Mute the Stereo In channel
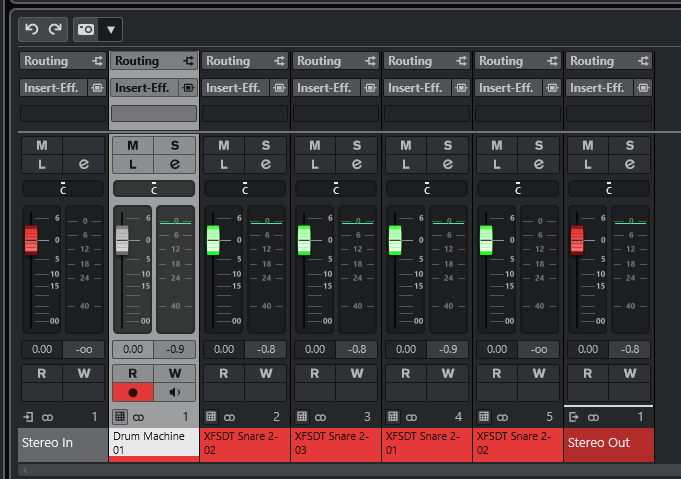 [x=42, y=145]
